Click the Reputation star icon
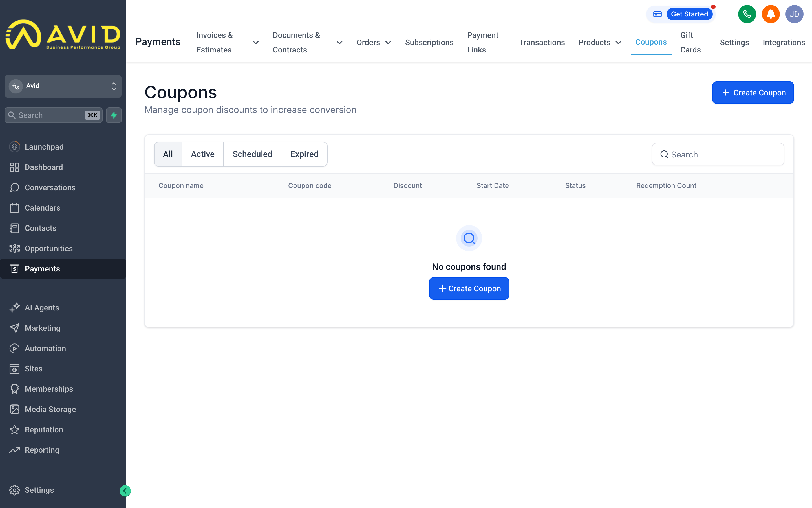Image resolution: width=812 pixels, height=508 pixels. click(14, 430)
